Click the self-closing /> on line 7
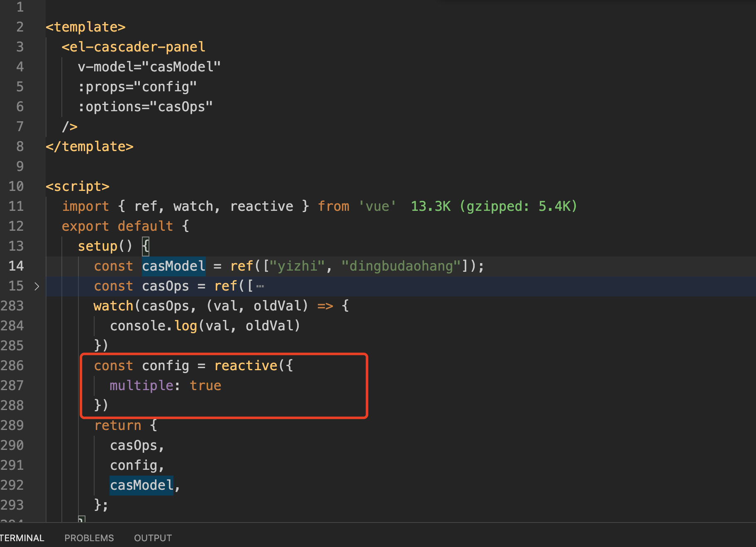The height and width of the screenshot is (547, 756). (x=70, y=127)
